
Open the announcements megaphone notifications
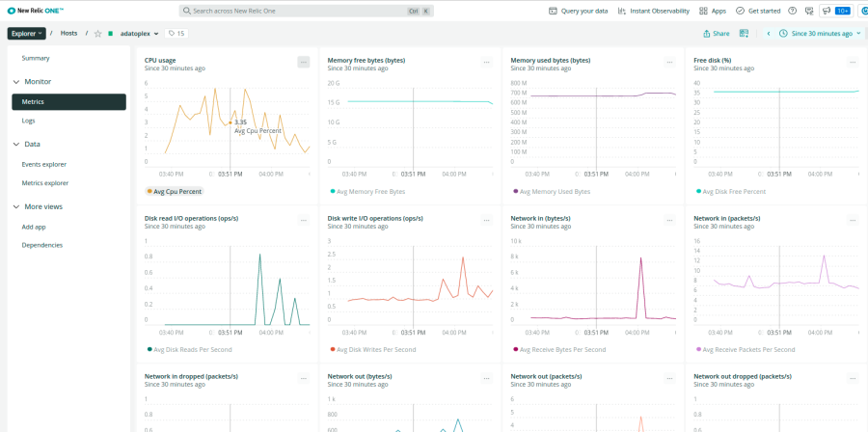(826, 11)
